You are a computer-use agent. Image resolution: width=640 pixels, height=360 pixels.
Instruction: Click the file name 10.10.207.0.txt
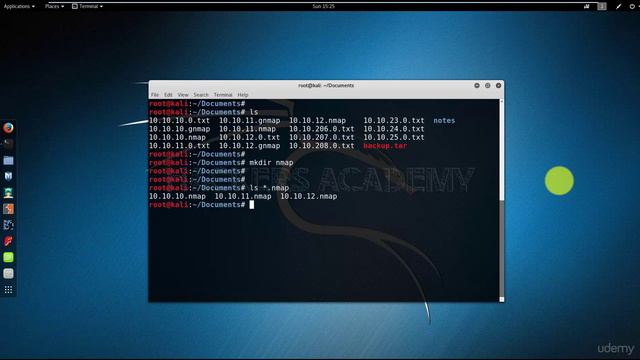coord(322,138)
